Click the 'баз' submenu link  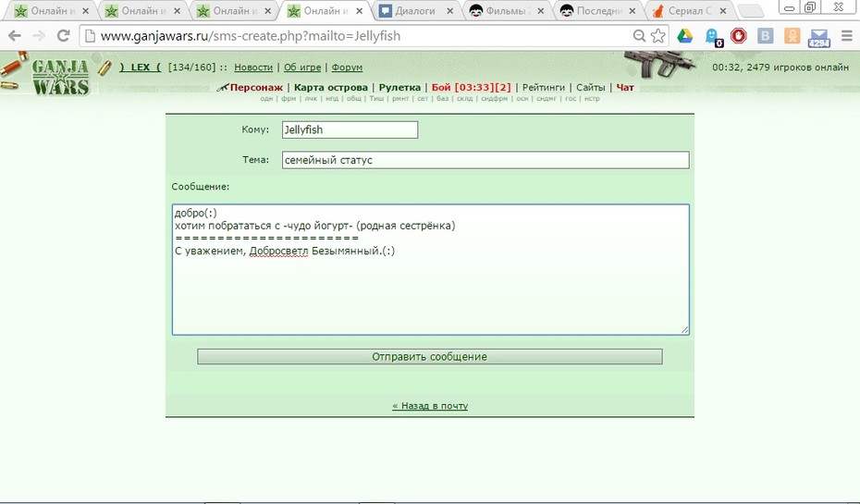(x=443, y=99)
